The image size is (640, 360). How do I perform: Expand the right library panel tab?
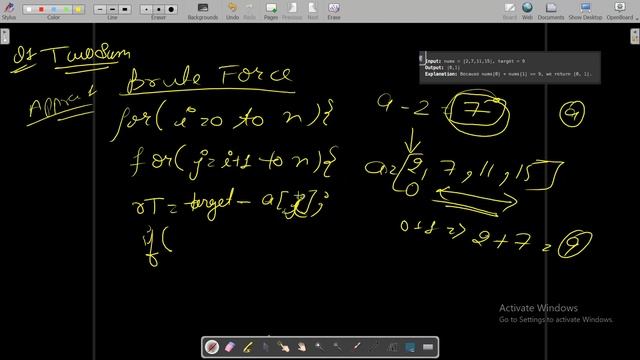(x=635, y=36)
